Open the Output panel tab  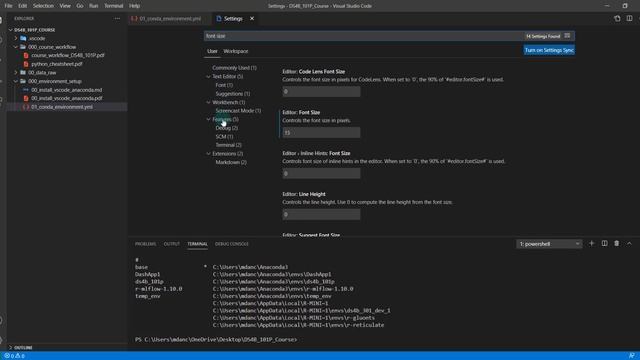point(171,244)
